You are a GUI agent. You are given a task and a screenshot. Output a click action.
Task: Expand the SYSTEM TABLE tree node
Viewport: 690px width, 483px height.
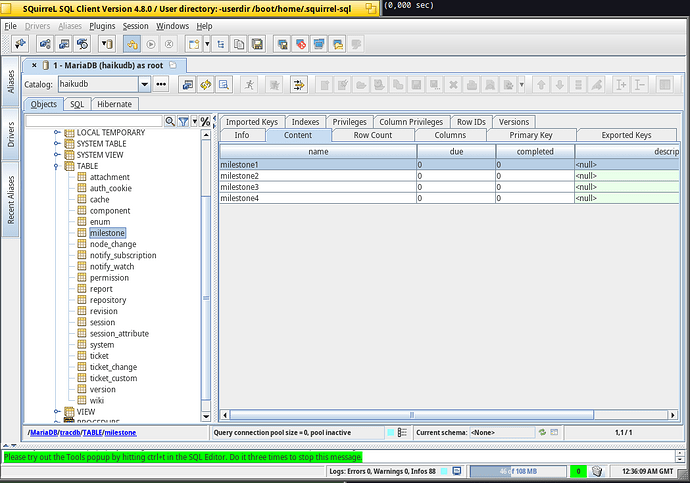tap(57, 143)
